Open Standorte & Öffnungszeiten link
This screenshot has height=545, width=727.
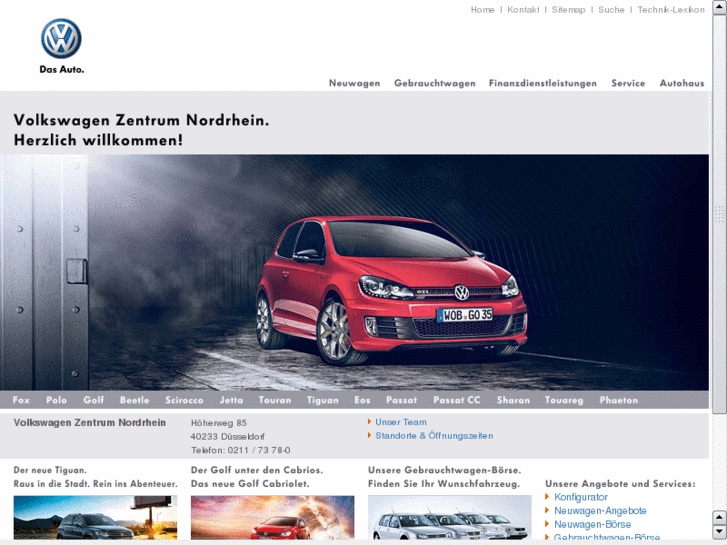click(434, 436)
